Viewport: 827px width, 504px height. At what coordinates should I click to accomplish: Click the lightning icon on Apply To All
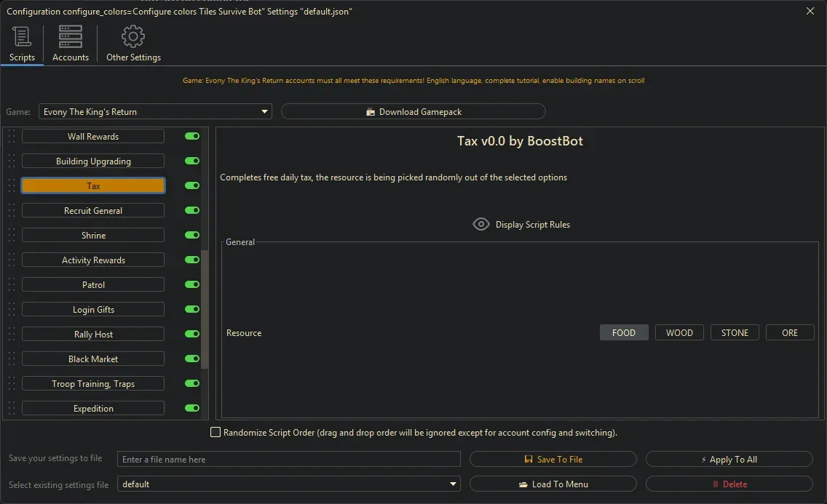[x=703, y=459]
